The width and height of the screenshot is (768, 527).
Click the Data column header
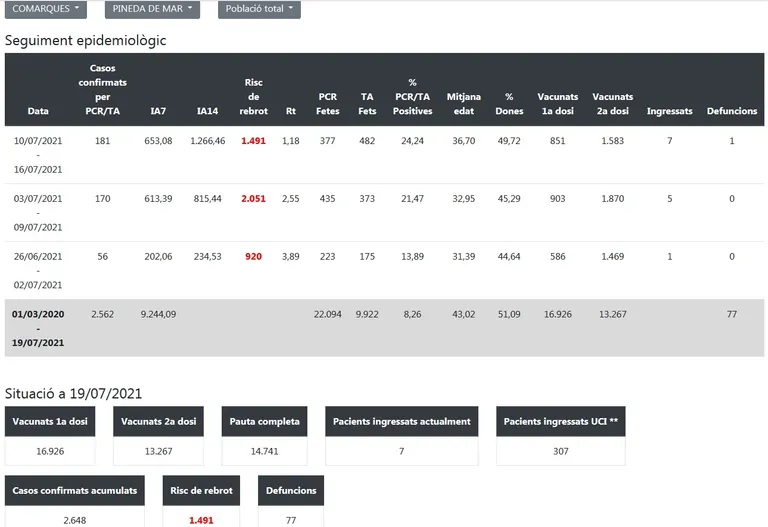click(38, 111)
